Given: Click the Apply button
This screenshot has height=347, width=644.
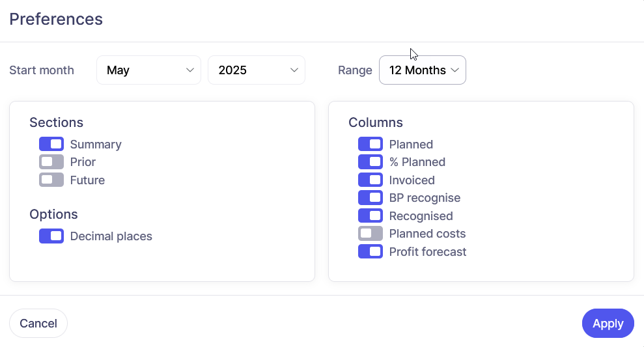Looking at the screenshot, I should tap(608, 324).
